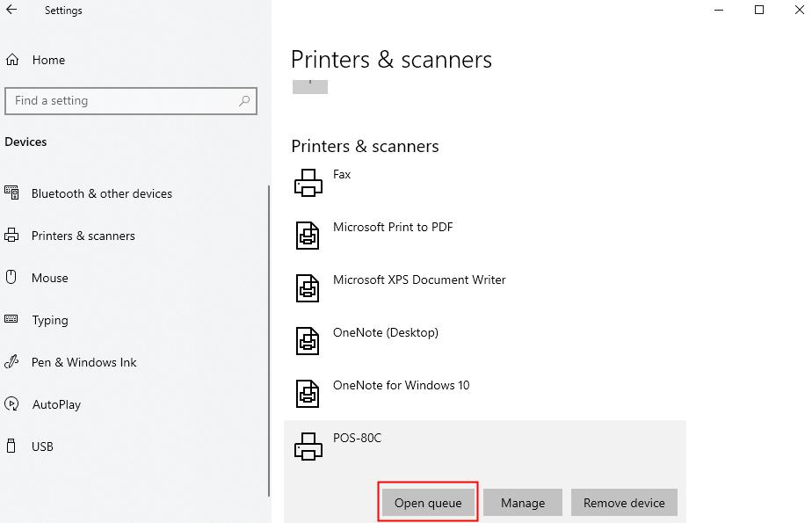The image size is (812, 523).
Task: Click the Manage button
Action: coord(523,503)
